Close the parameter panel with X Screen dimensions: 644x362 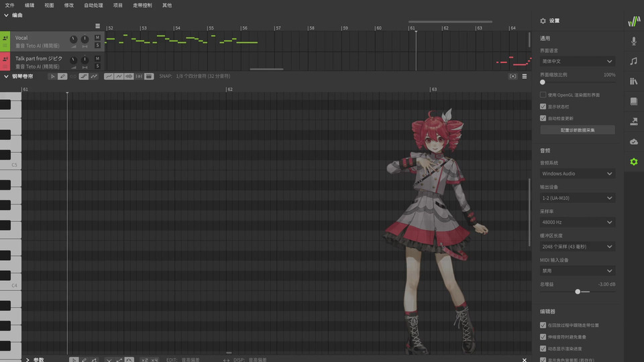tap(525, 360)
